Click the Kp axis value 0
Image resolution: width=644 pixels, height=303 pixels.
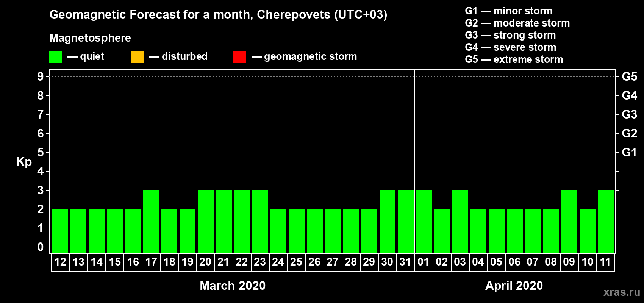click(41, 247)
